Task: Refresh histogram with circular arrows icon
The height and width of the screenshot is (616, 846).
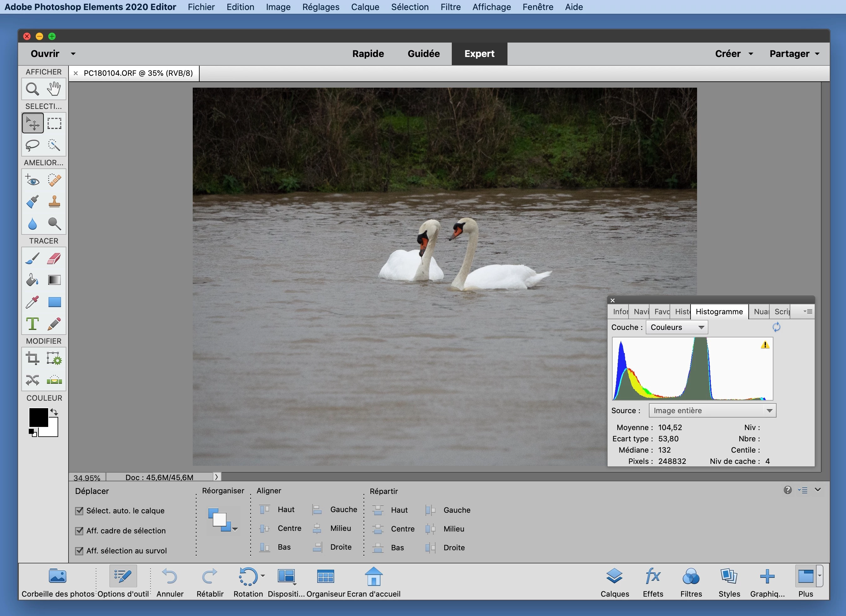Action: pyautogui.click(x=776, y=327)
